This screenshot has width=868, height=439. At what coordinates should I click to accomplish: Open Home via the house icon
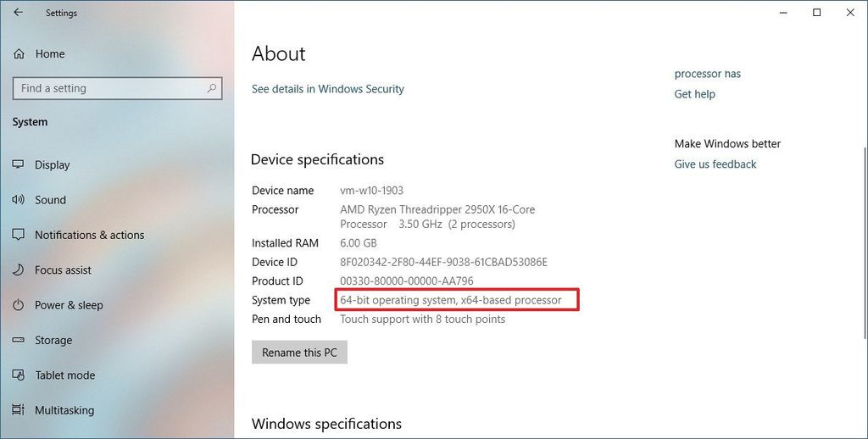[19, 53]
